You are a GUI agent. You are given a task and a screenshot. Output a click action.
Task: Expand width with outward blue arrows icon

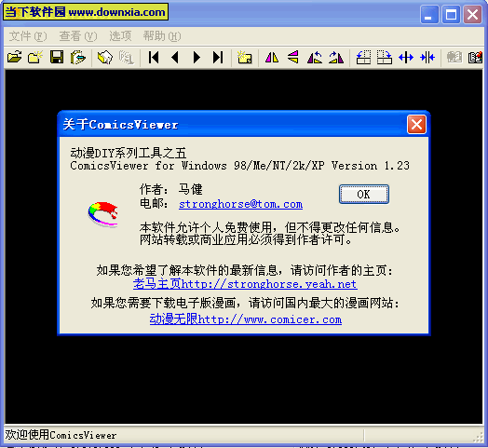[x=406, y=58]
